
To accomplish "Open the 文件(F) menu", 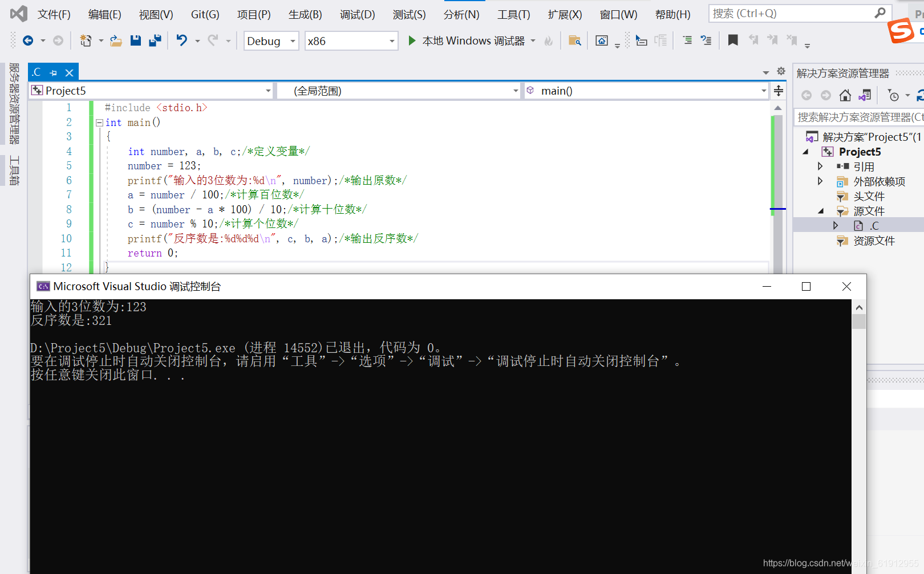I will pyautogui.click(x=54, y=15).
